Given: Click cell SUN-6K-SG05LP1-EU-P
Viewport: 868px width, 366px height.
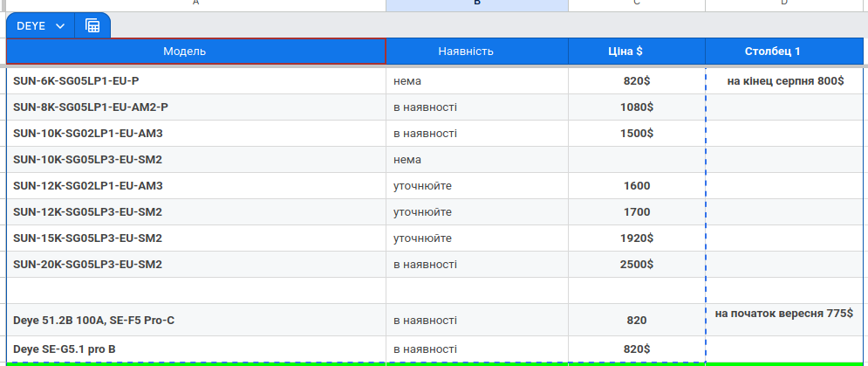Looking at the screenshot, I should pos(196,81).
